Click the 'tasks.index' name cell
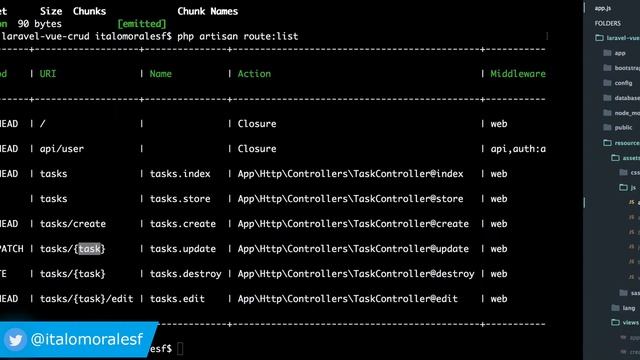Image resolution: width=640 pixels, height=360 pixels. tap(180, 174)
